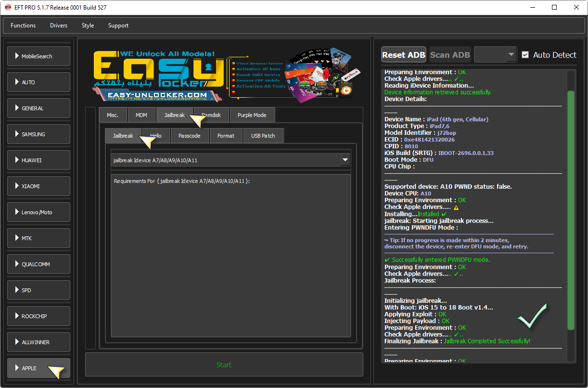Click the "CPU Chip :" line
The height and width of the screenshot is (388, 588).
click(399, 167)
